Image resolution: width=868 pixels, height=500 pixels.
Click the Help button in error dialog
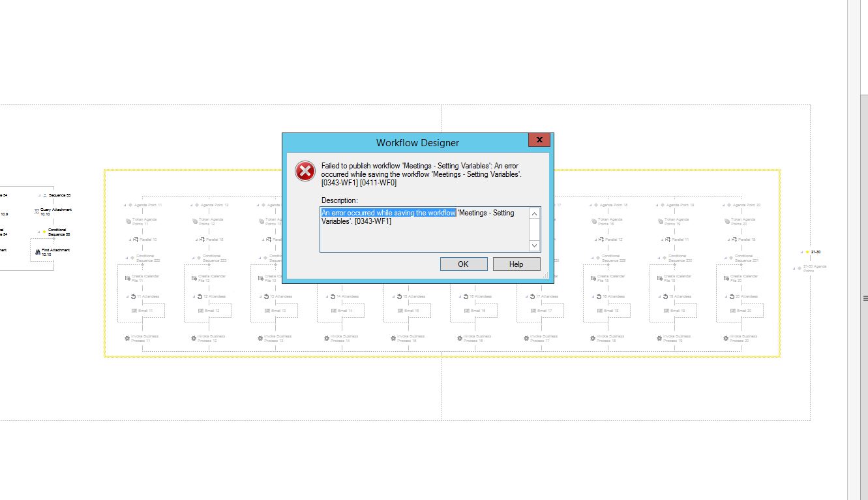[516, 264]
